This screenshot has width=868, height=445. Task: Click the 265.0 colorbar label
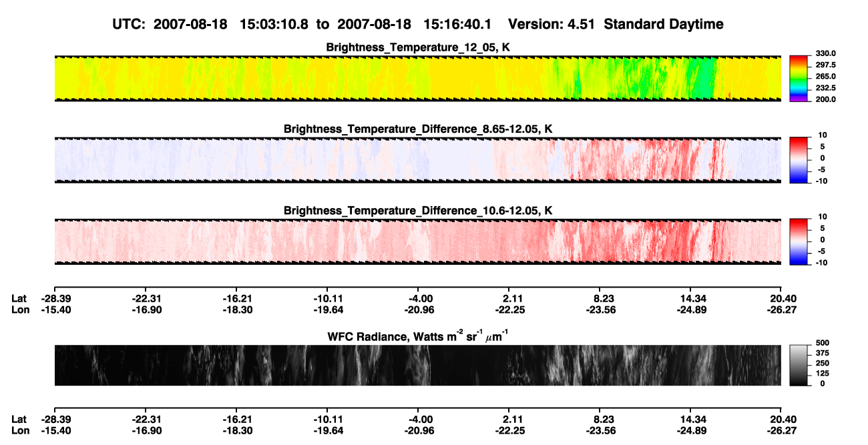coord(825,77)
